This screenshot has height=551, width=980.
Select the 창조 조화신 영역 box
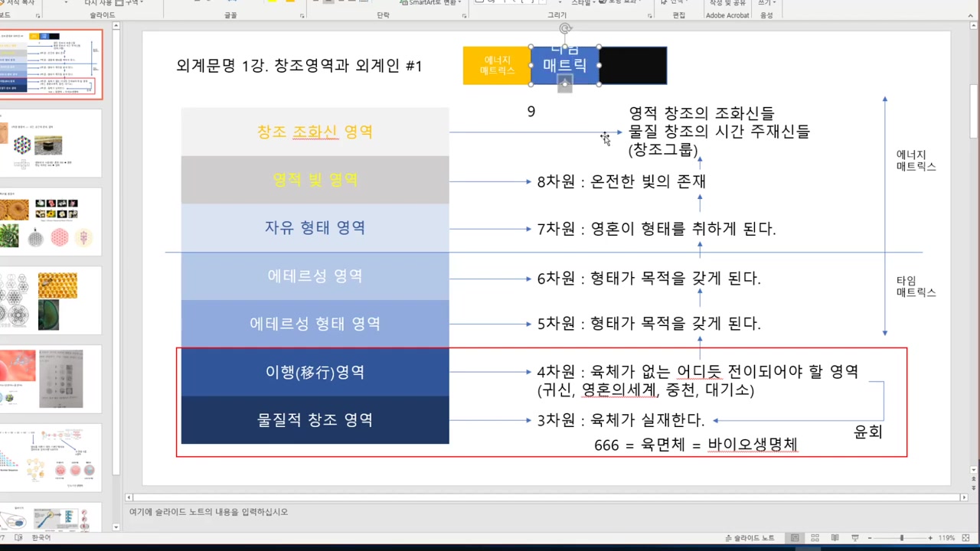pyautogui.click(x=315, y=132)
